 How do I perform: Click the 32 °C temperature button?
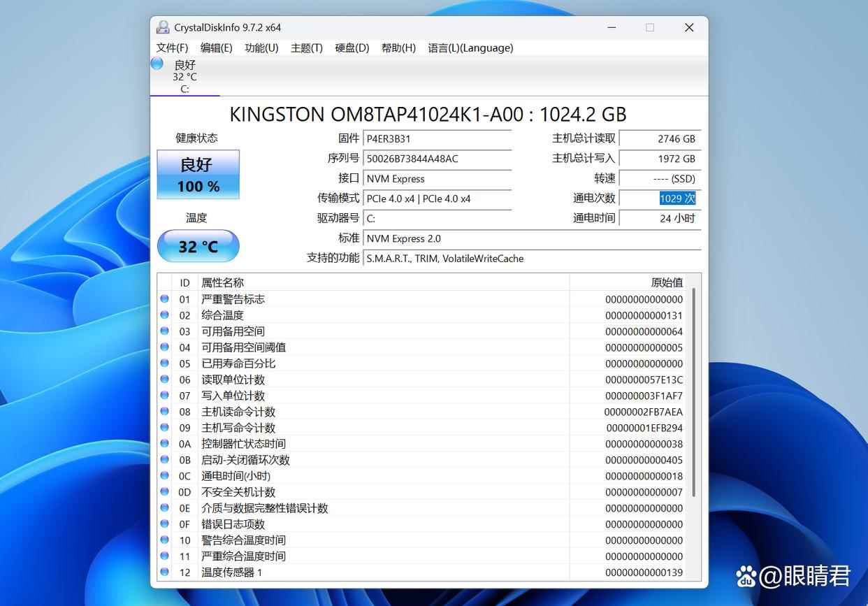click(x=198, y=246)
